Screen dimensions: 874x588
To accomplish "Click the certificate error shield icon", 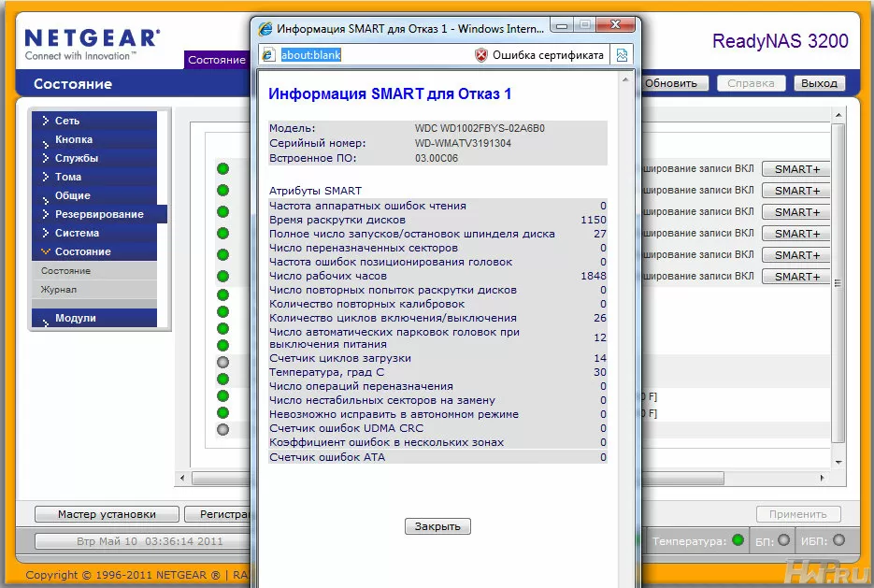I will (x=481, y=55).
